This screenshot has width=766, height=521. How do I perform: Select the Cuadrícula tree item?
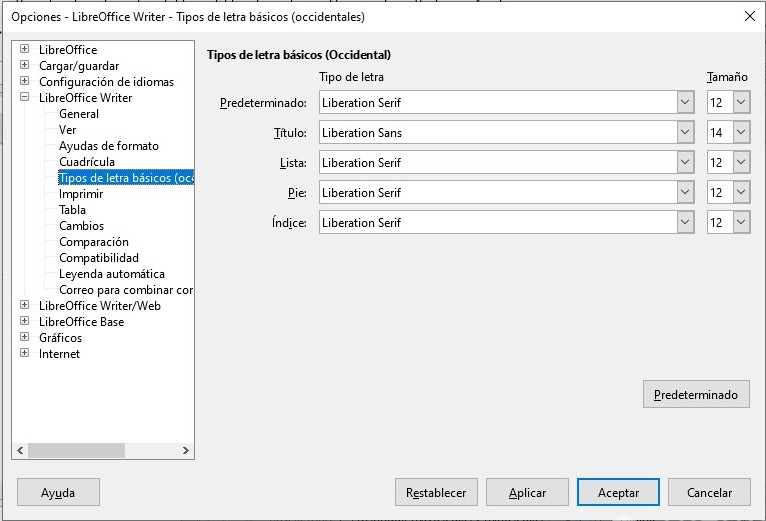86,162
